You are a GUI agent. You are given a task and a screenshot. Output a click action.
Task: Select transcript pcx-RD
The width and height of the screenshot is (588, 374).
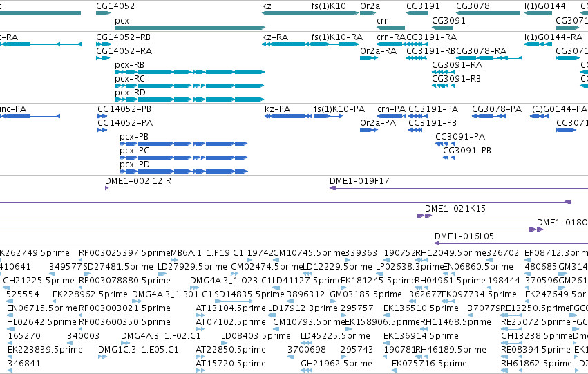190,100
